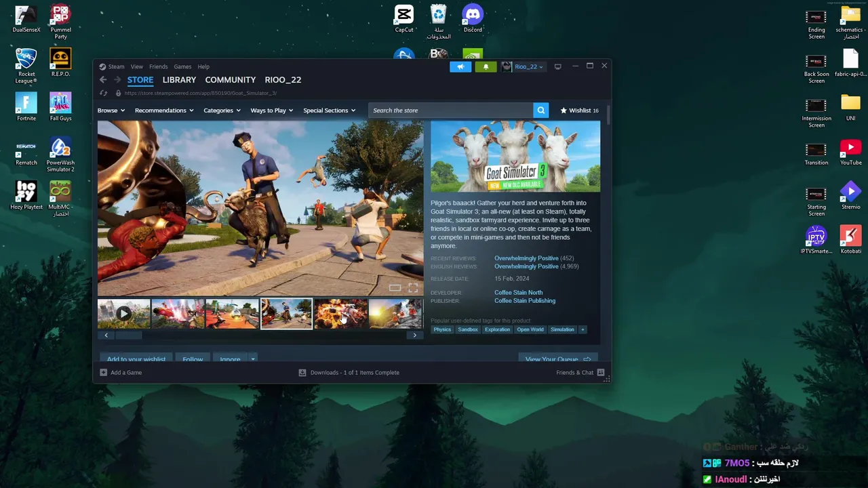Expand the Ways to Play dropdown
868x488 pixels.
(272, 110)
